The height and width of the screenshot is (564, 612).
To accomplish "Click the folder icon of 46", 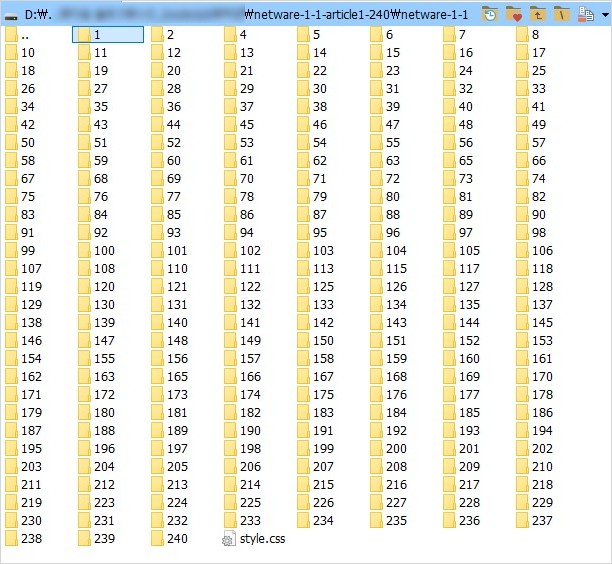I will coord(303,125).
